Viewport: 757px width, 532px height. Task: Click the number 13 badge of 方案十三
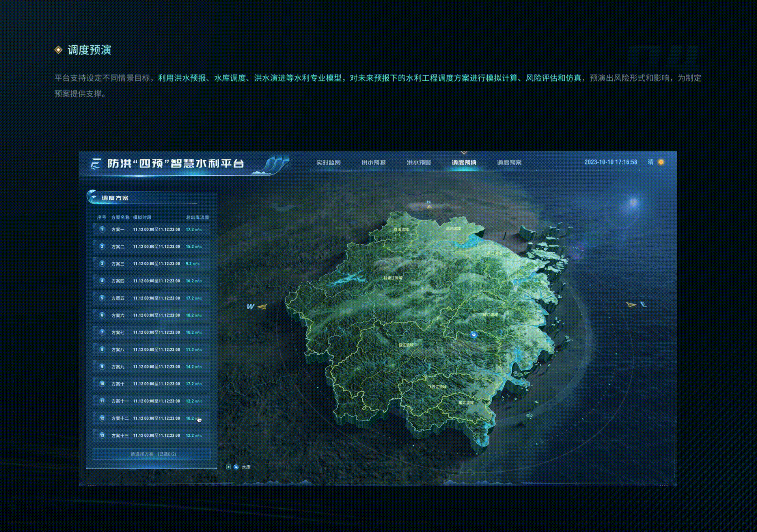102,435
